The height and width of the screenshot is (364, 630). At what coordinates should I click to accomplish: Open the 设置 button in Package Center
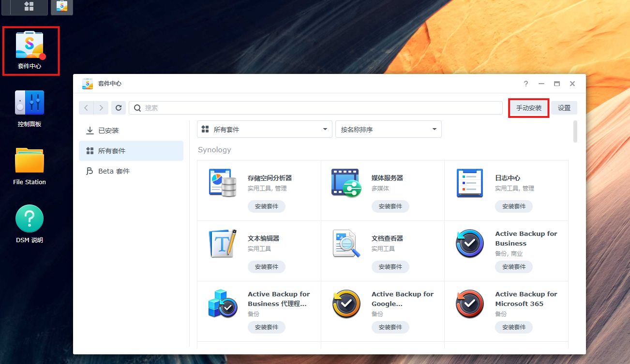(x=564, y=108)
